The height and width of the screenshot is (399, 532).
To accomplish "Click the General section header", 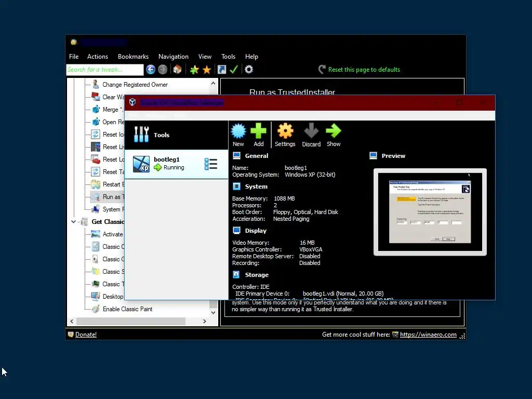I will coord(257,156).
